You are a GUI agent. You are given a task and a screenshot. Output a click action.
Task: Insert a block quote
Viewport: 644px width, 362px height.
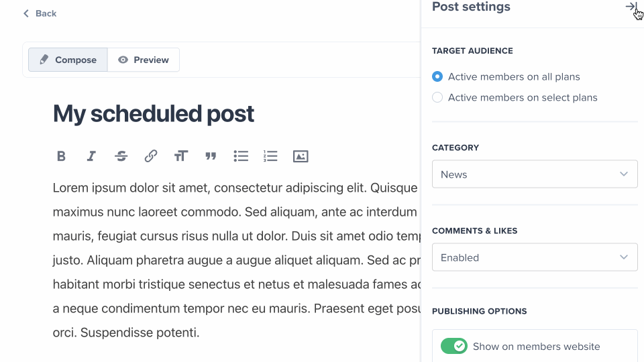[x=211, y=156]
